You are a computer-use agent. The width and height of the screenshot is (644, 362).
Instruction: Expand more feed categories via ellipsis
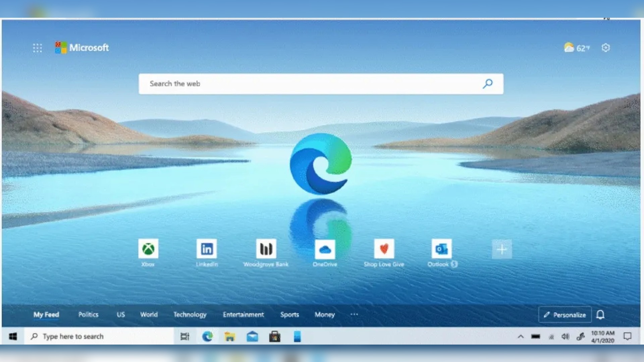354,314
